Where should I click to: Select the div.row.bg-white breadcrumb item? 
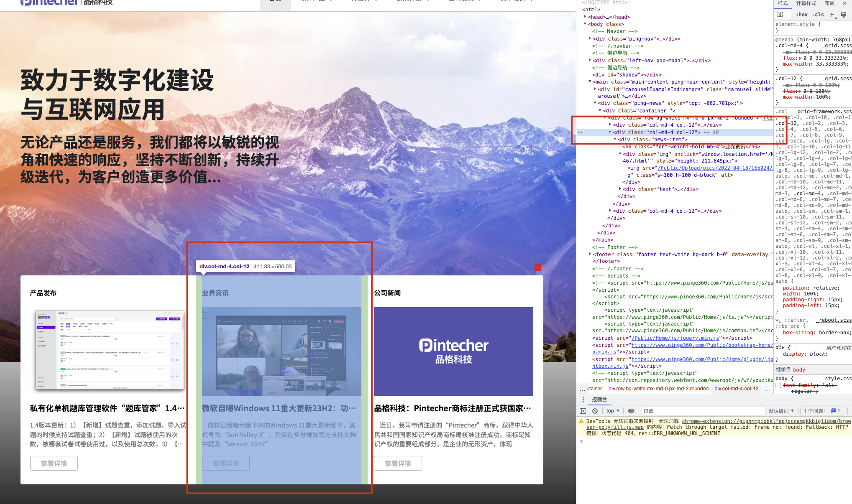coord(658,389)
